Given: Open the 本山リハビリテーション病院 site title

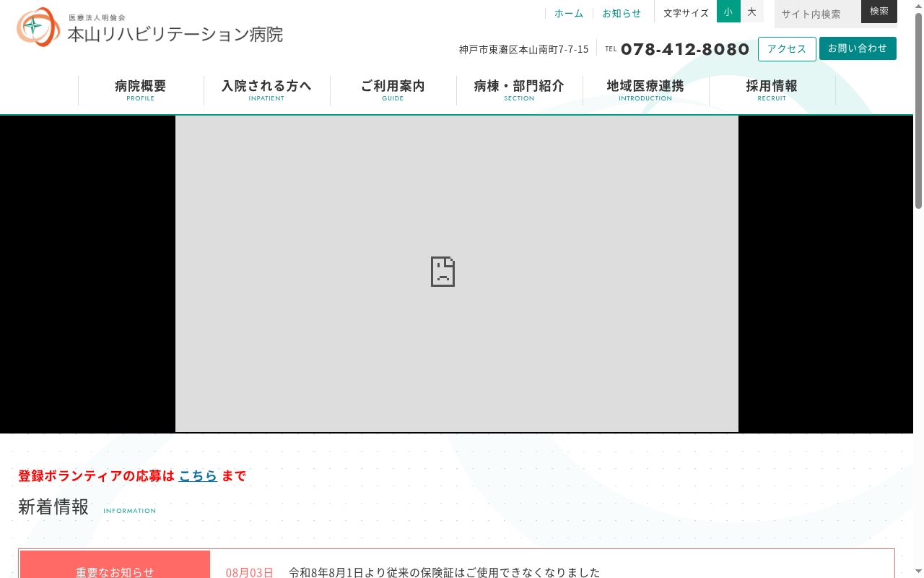Looking at the screenshot, I should click(175, 34).
